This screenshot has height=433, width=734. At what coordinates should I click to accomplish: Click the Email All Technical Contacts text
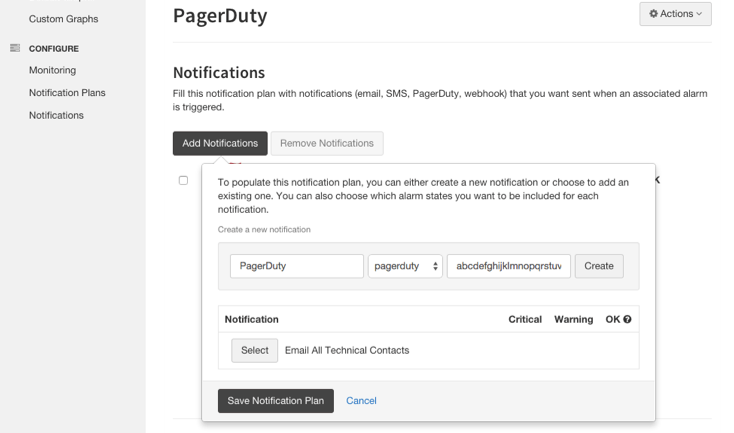pos(347,350)
